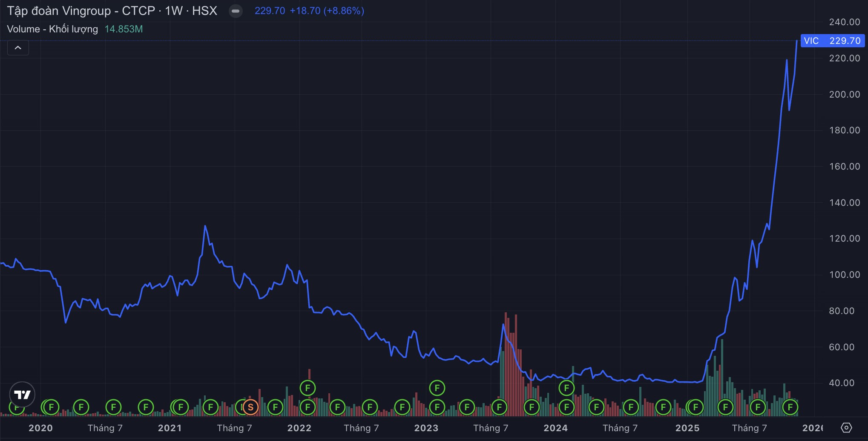Click the 14.853M volume value

124,29
